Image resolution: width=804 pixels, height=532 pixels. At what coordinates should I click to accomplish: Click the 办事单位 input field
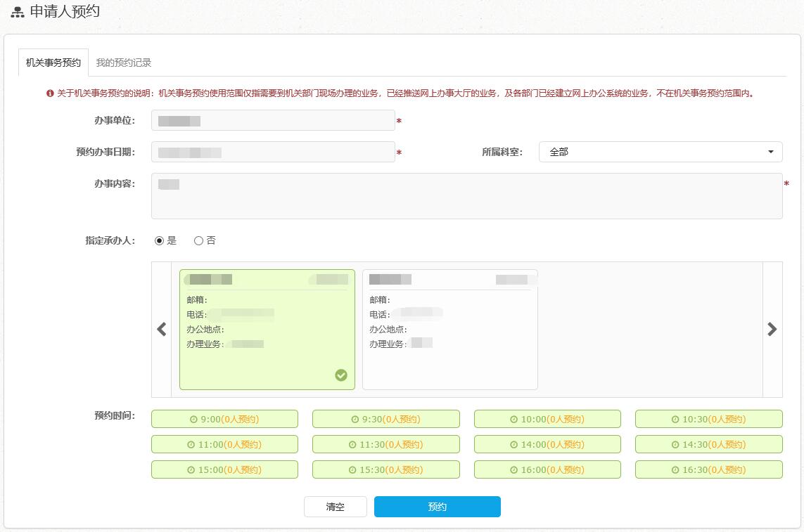coord(273,120)
